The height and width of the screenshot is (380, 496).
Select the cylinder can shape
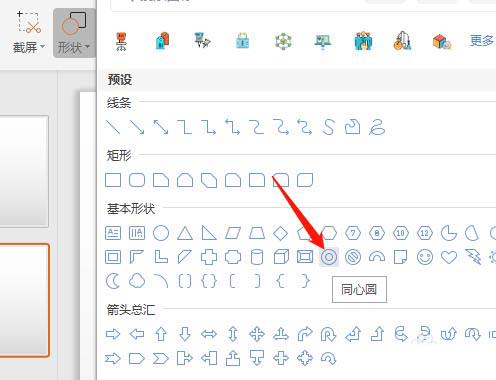pos(257,257)
